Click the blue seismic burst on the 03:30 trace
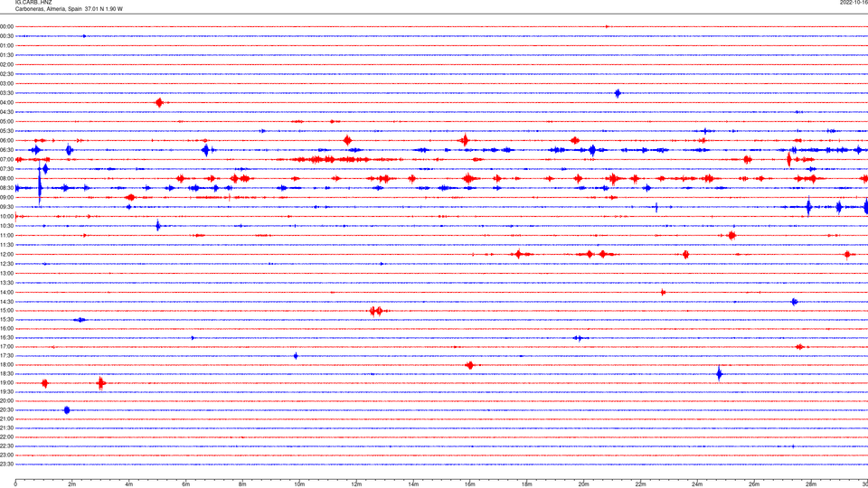This screenshot has width=868, height=488. (618, 93)
